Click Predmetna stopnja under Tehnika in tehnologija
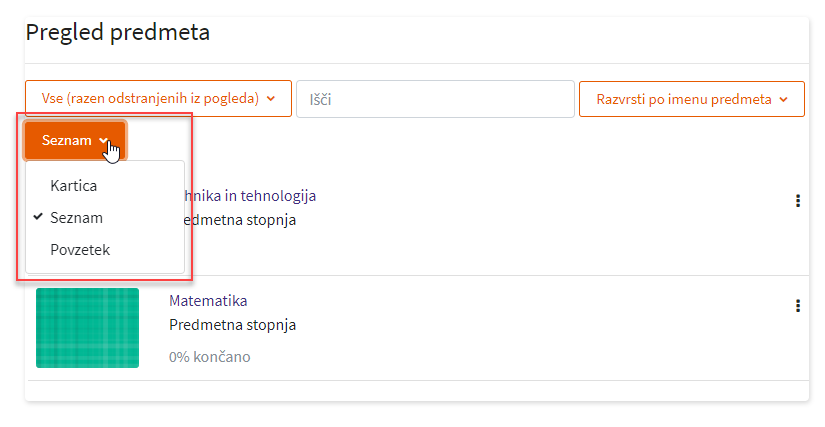The height and width of the screenshot is (427, 825). pyautogui.click(x=241, y=220)
